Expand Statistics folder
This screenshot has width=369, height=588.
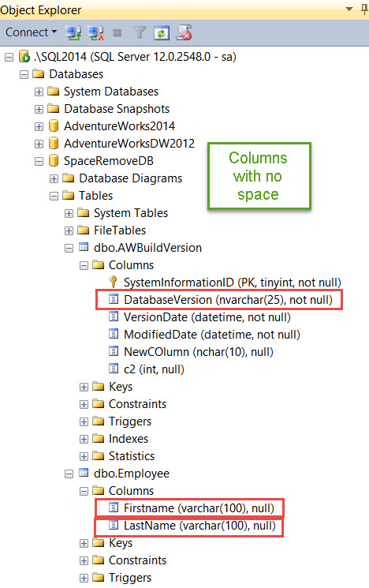(84, 456)
